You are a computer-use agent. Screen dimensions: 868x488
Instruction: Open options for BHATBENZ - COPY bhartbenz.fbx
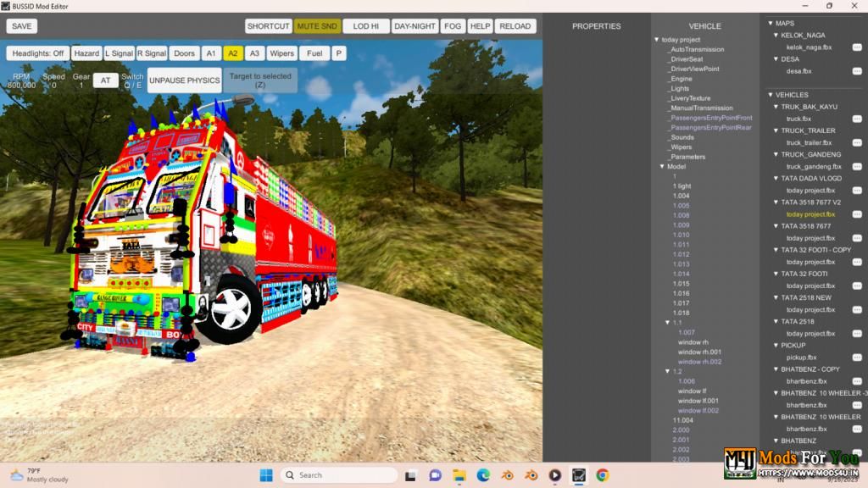click(x=856, y=380)
